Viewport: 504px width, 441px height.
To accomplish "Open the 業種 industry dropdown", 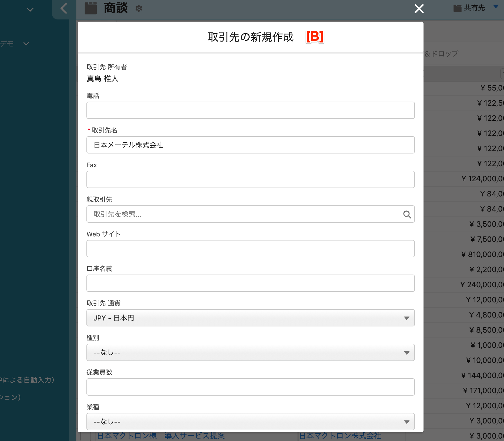I will tap(250, 422).
